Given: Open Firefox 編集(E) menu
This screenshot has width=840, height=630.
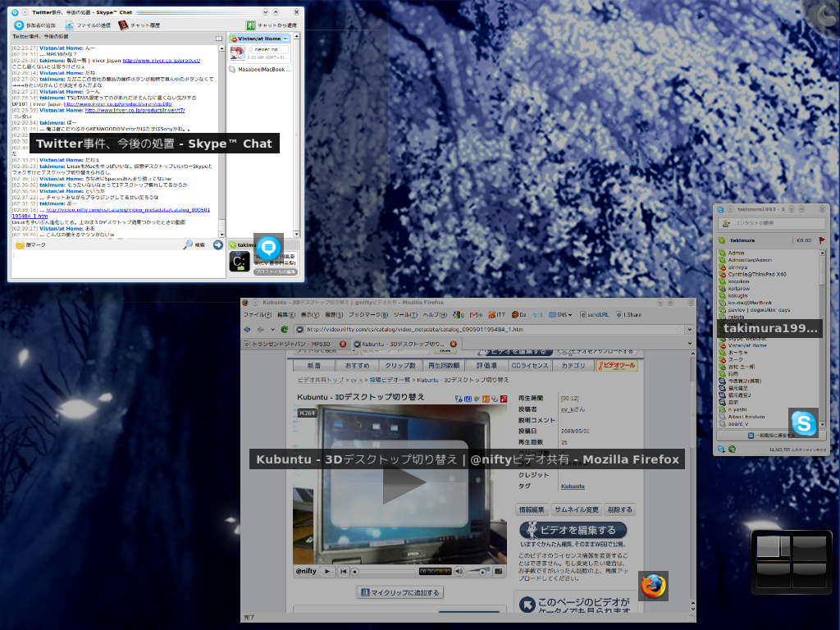Looking at the screenshot, I should pos(285,315).
